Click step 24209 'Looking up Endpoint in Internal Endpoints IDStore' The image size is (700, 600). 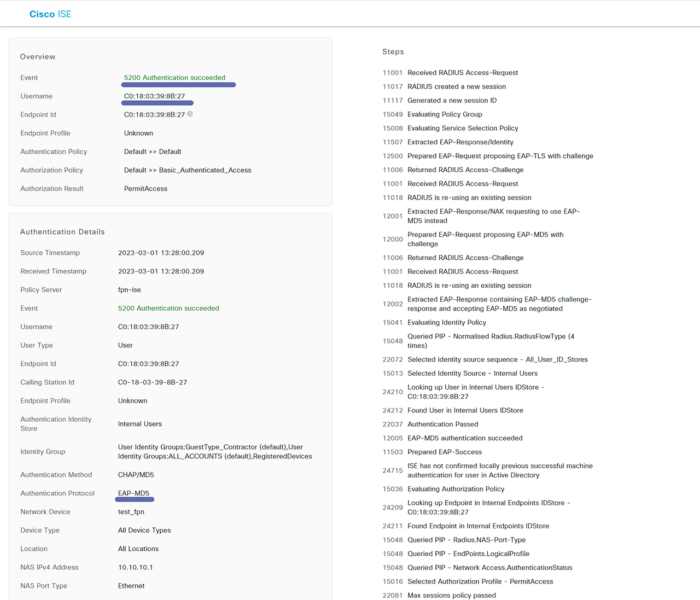tap(476, 508)
